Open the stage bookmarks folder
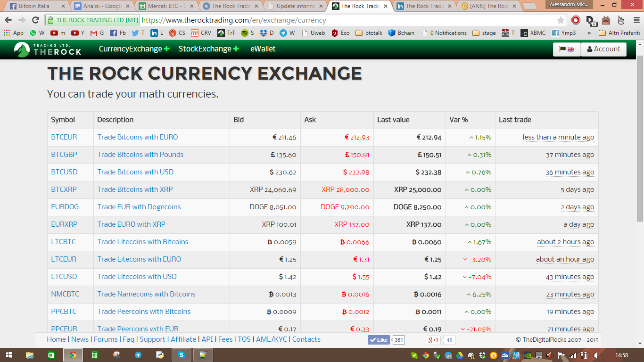Screen dimensions: 644x362 (x=484, y=33)
